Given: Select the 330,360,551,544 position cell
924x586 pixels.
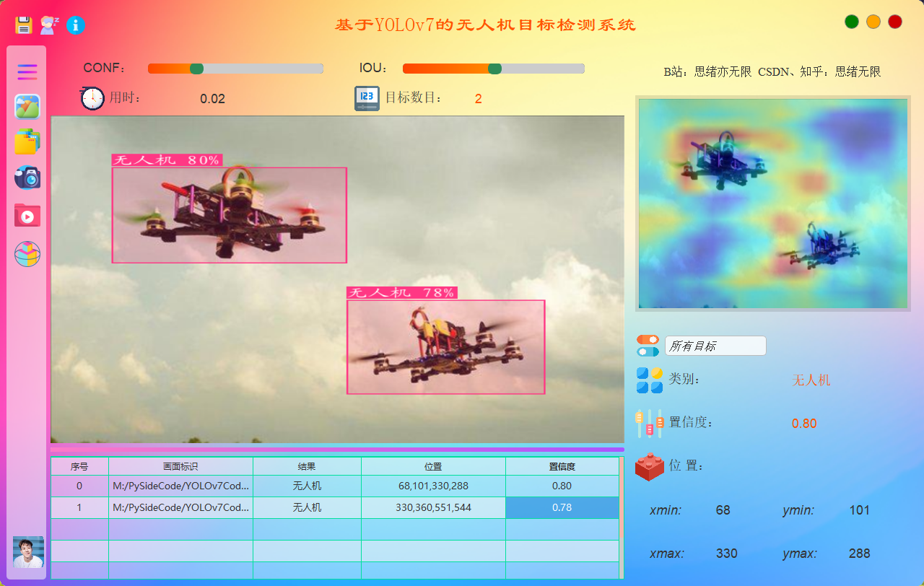Looking at the screenshot, I should pos(433,508).
